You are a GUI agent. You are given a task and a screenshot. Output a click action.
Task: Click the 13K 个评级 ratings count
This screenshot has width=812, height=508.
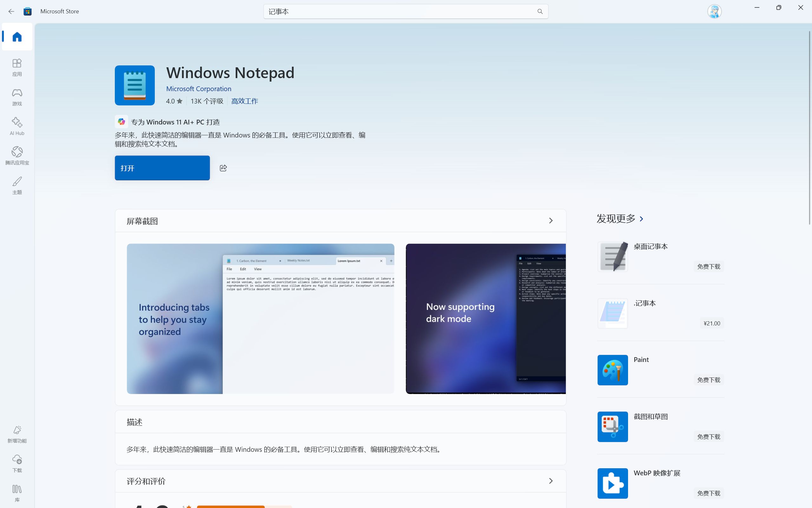coord(207,101)
